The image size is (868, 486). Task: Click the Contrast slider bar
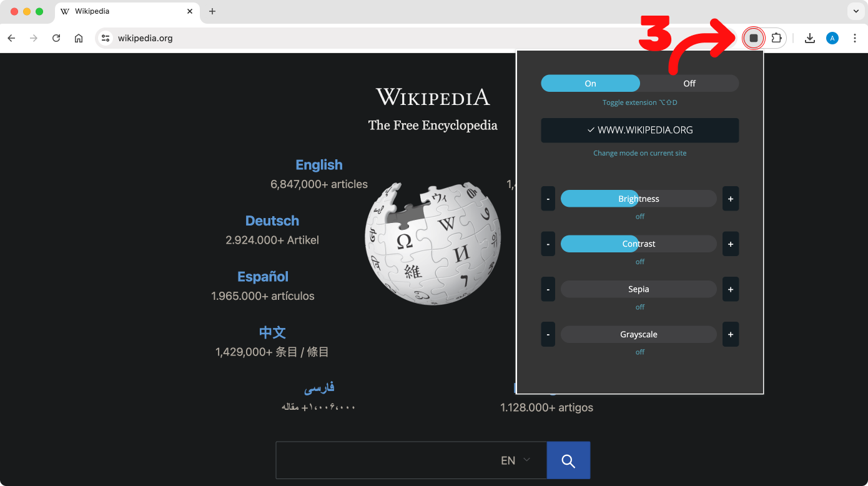[x=639, y=244]
